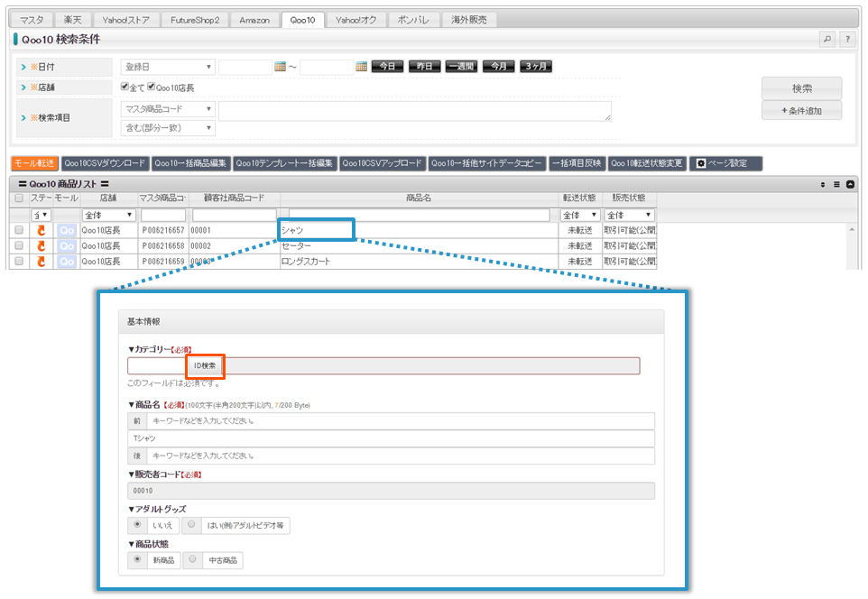Switch to the 楽天 tab

coord(72,20)
